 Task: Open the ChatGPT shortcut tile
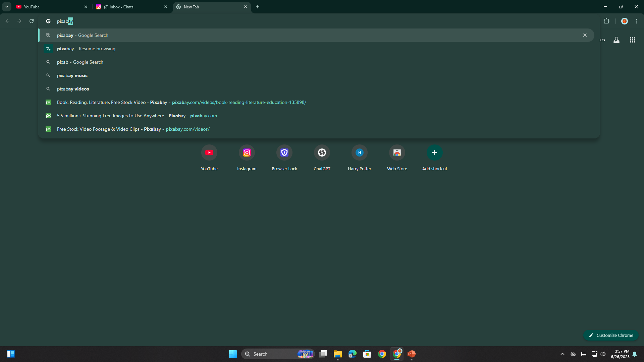coord(322,158)
